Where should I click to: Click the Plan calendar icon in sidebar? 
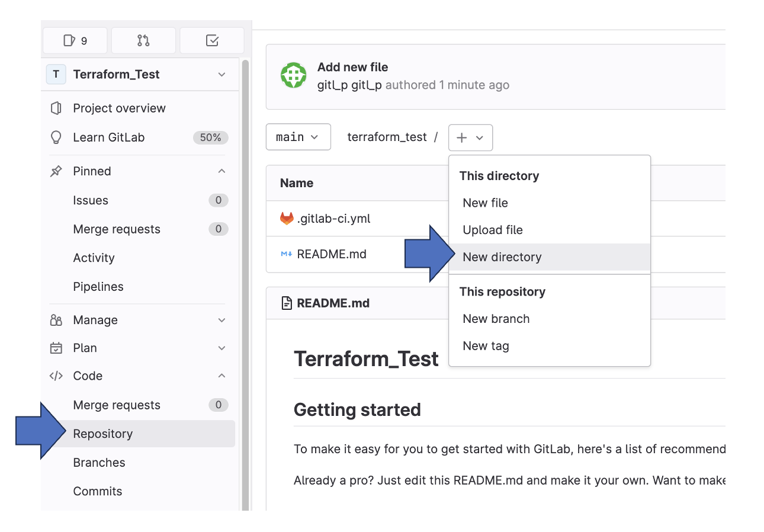(x=57, y=348)
